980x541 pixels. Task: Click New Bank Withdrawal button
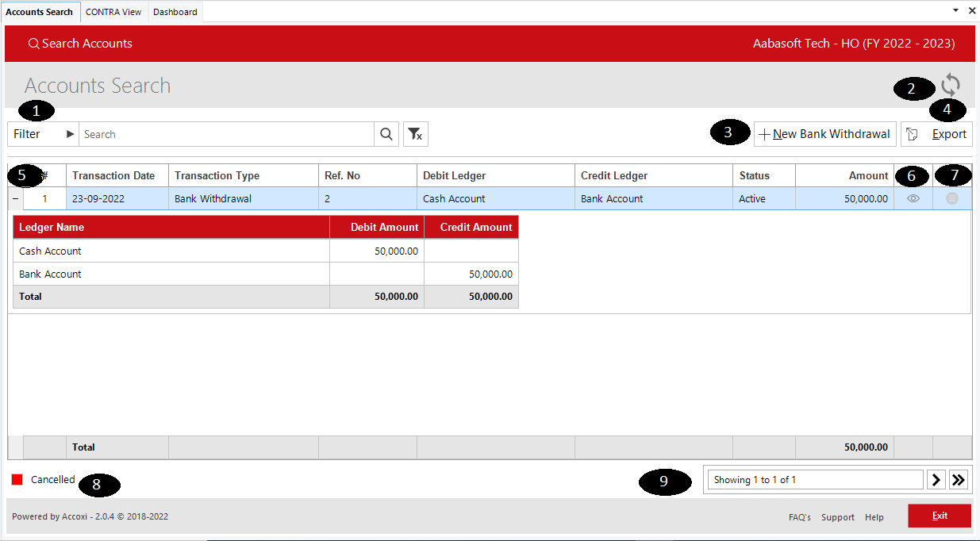[x=824, y=134]
